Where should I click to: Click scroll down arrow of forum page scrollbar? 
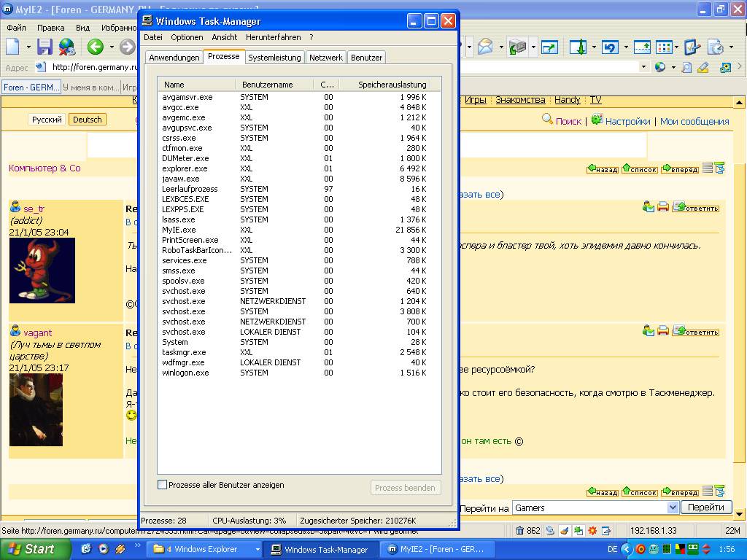pos(739,513)
